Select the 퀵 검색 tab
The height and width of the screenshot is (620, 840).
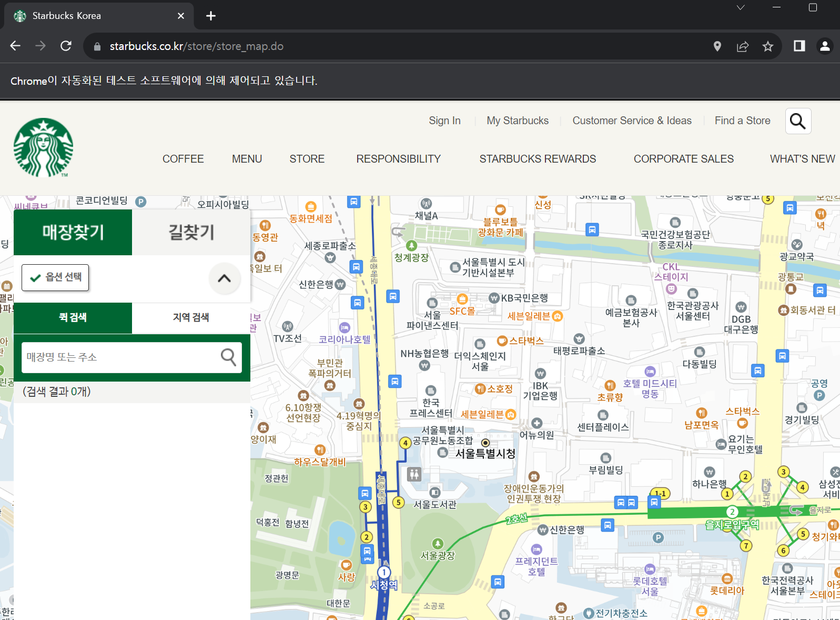pos(73,317)
